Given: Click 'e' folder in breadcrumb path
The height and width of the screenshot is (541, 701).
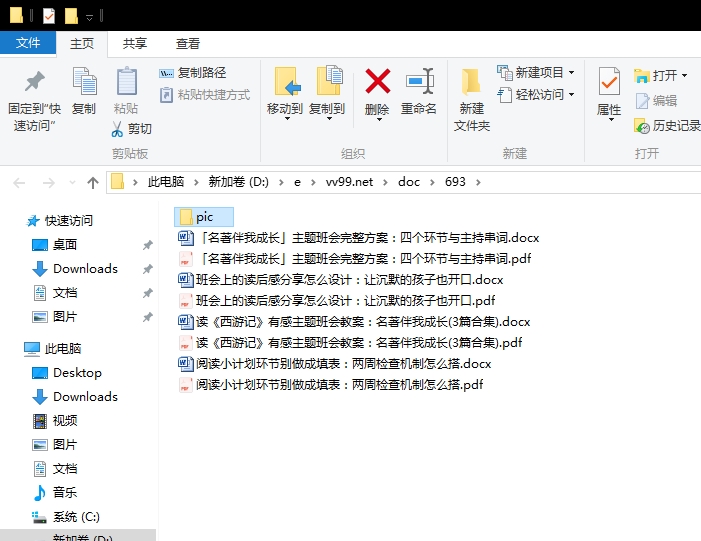Looking at the screenshot, I should [x=297, y=182].
